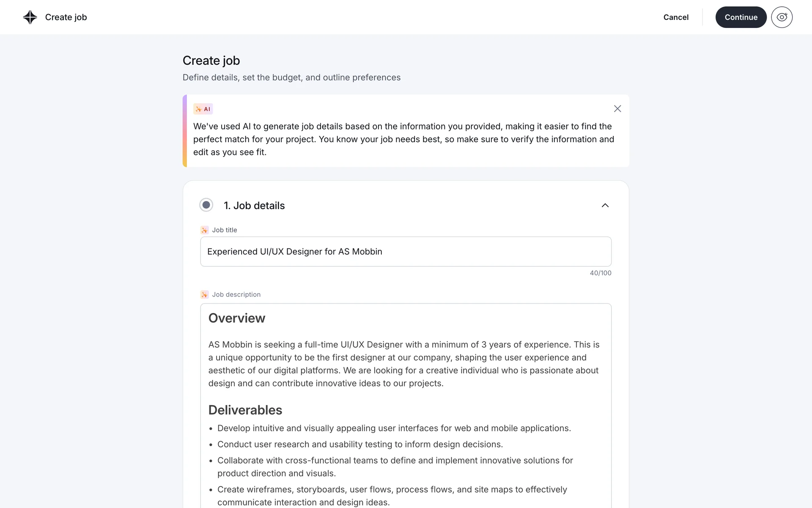Click the 40/100 character counter

pos(601,273)
